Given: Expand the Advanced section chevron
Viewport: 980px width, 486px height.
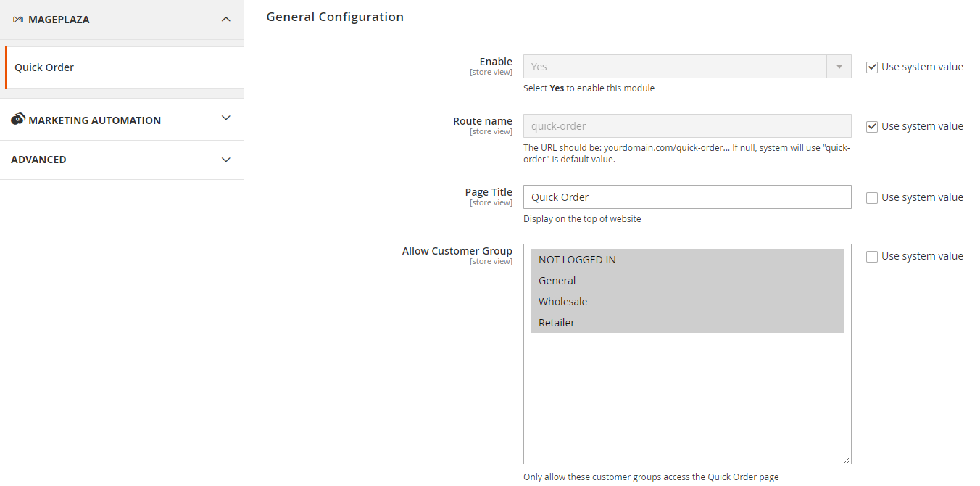Looking at the screenshot, I should click(226, 160).
